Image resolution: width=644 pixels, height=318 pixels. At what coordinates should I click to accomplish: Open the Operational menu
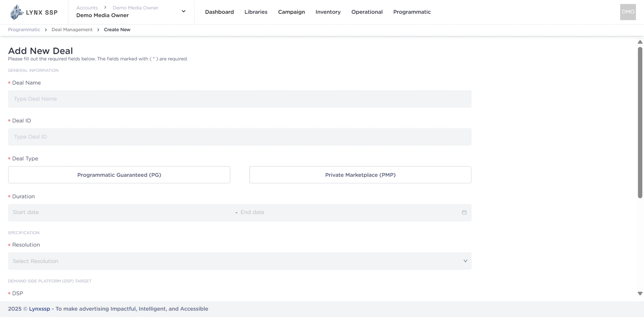367,12
